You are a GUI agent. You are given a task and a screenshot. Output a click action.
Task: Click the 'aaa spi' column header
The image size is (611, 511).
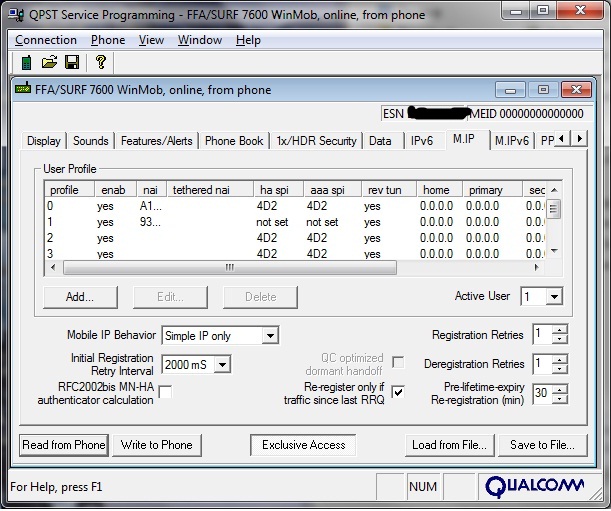(332, 190)
